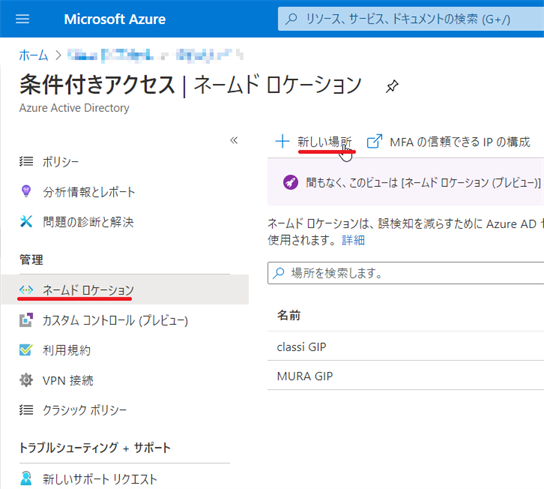This screenshot has width=544, height=489.
Task: Click トラブルシューティング + サポート heading
Action: tap(95, 448)
